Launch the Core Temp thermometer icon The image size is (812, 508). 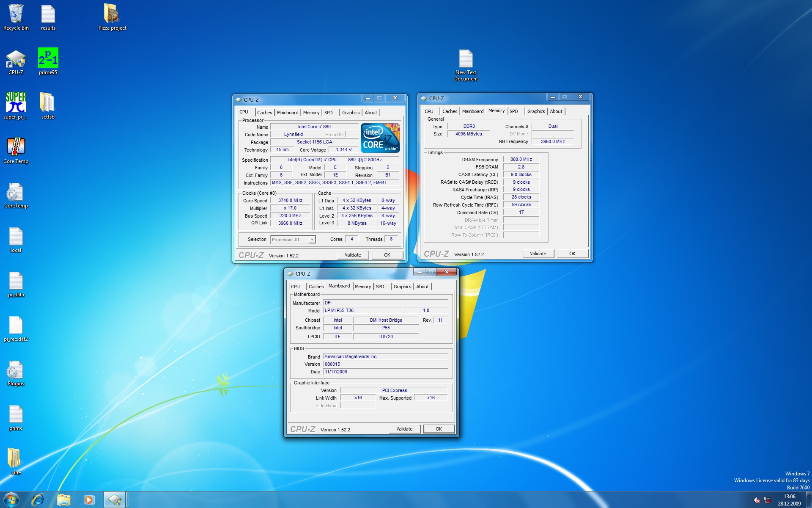[16, 151]
